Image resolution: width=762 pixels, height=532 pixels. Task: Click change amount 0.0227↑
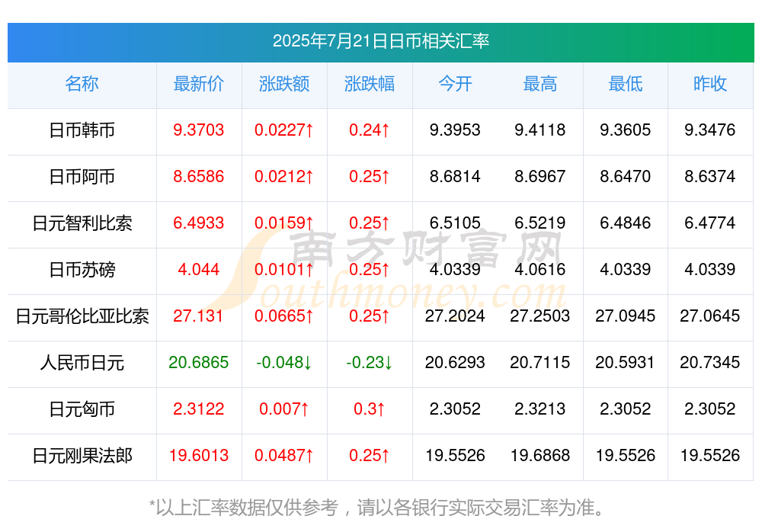(283, 130)
